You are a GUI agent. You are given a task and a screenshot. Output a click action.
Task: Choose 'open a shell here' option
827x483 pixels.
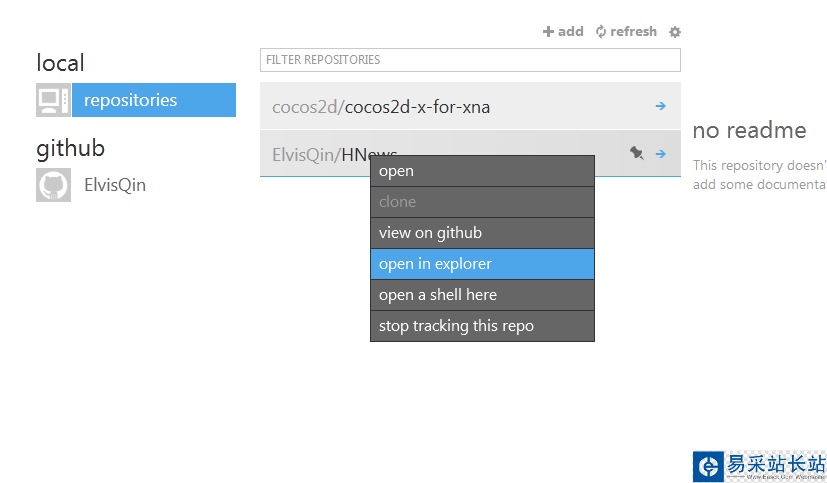pyautogui.click(x=482, y=295)
